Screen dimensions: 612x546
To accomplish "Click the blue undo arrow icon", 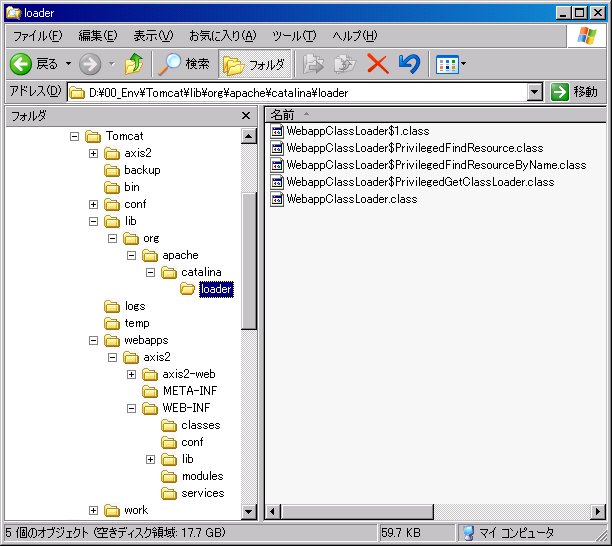I will pos(409,64).
